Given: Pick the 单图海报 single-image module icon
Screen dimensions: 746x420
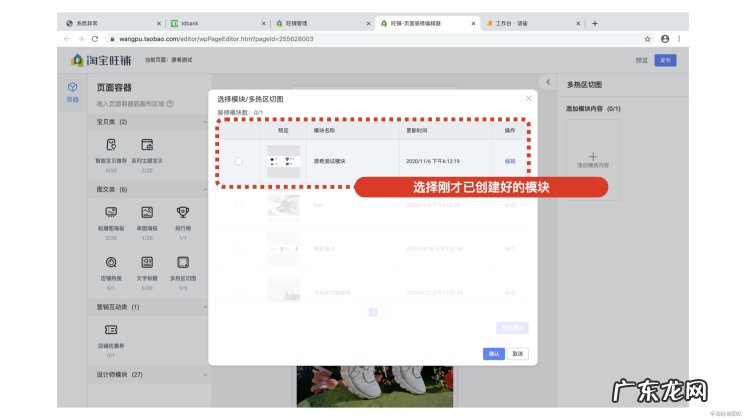Looking at the screenshot, I should click(x=147, y=212).
